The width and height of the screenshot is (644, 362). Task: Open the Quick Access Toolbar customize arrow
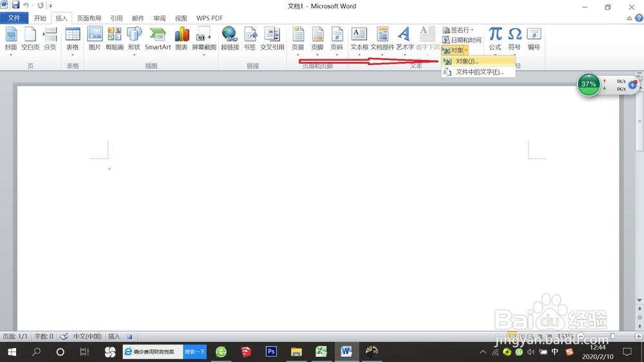(50, 6)
